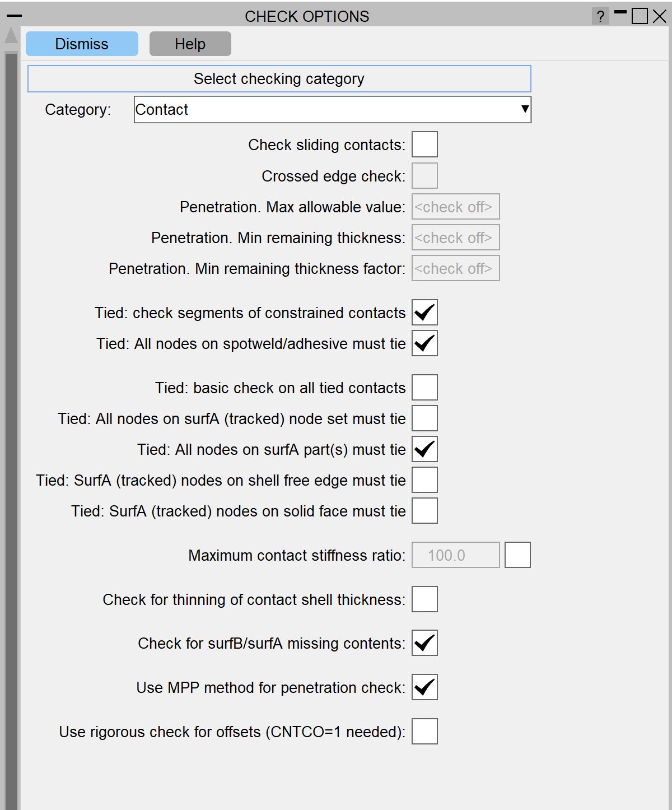The image size is (672, 810).
Task: Enable Check sliding contacts checkbox
Action: [x=424, y=145]
